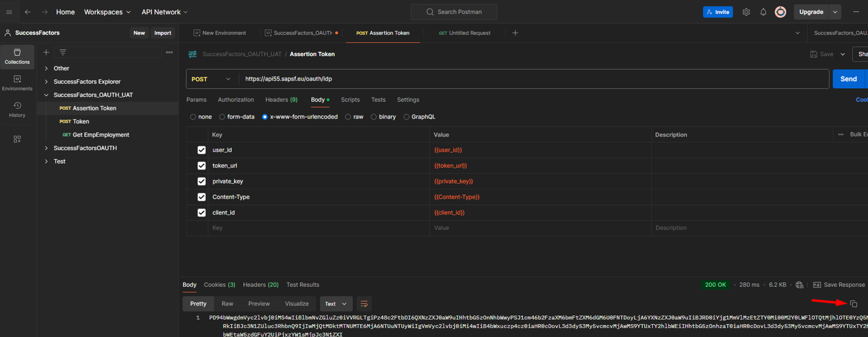Screen dimensions: 868x337
Task: Open the Text response format dropdown
Action: [336, 304]
